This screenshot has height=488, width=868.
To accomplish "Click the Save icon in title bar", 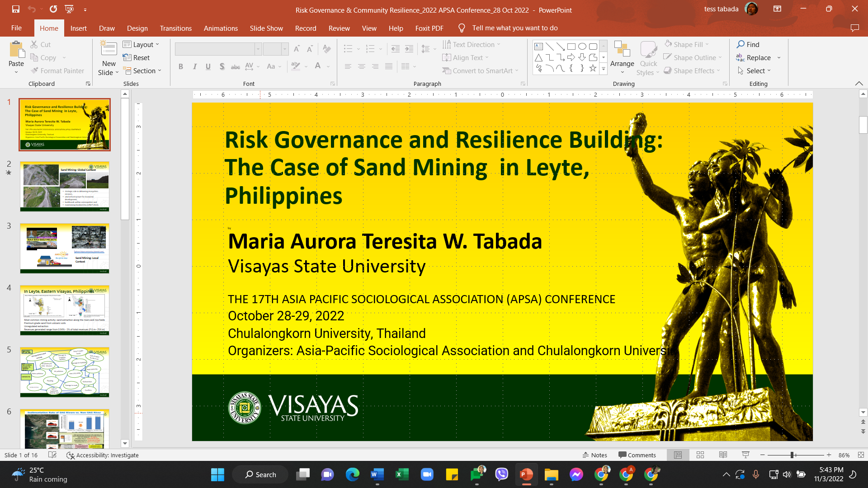I will tap(16, 9).
